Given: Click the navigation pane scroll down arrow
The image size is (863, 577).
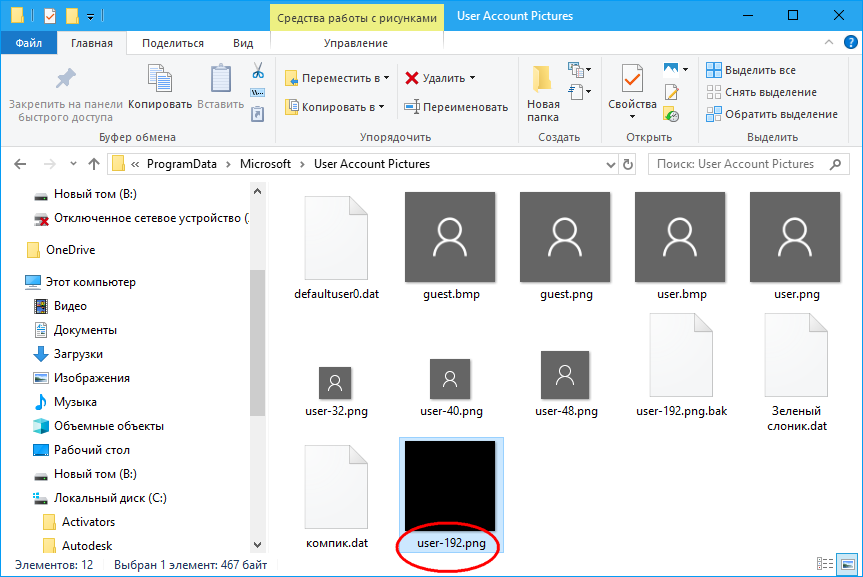Looking at the screenshot, I should coord(257,545).
